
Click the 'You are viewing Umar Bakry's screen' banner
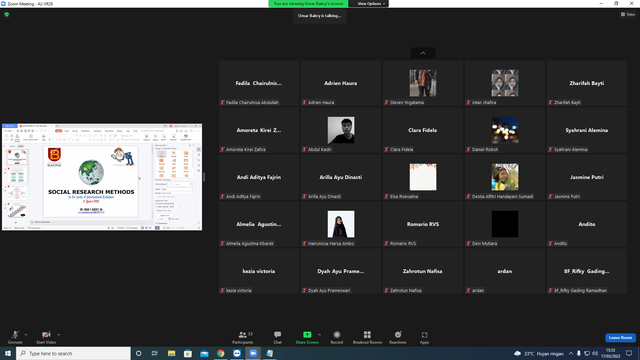pos(308,4)
